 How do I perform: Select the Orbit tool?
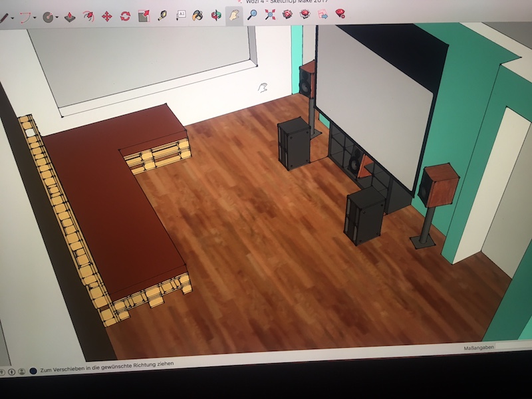click(216, 15)
